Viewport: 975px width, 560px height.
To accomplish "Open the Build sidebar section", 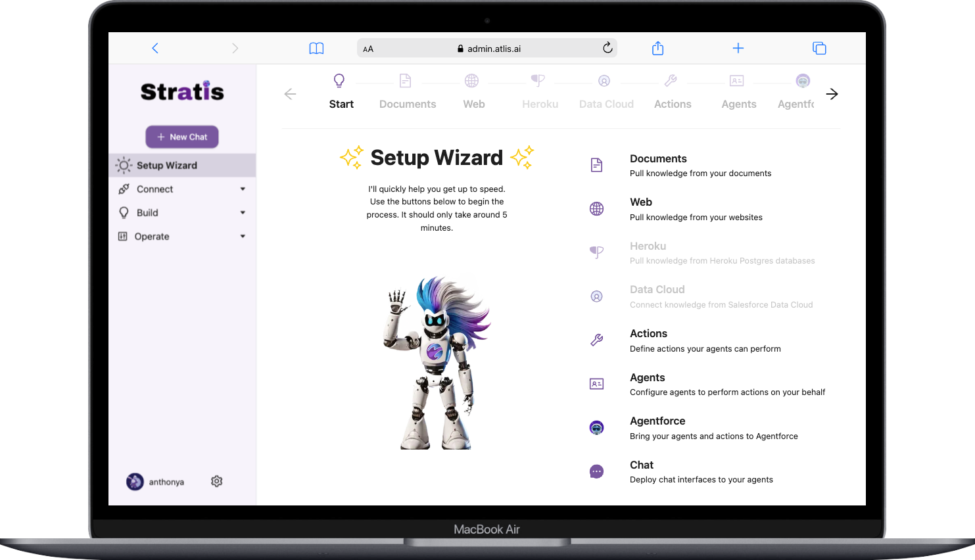I will (182, 212).
